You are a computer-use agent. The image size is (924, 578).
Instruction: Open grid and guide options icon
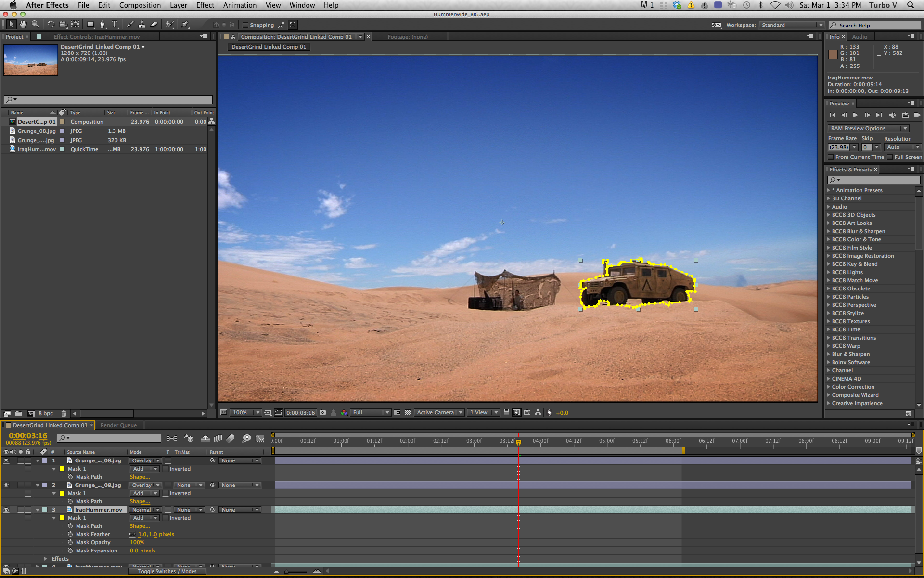268,413
